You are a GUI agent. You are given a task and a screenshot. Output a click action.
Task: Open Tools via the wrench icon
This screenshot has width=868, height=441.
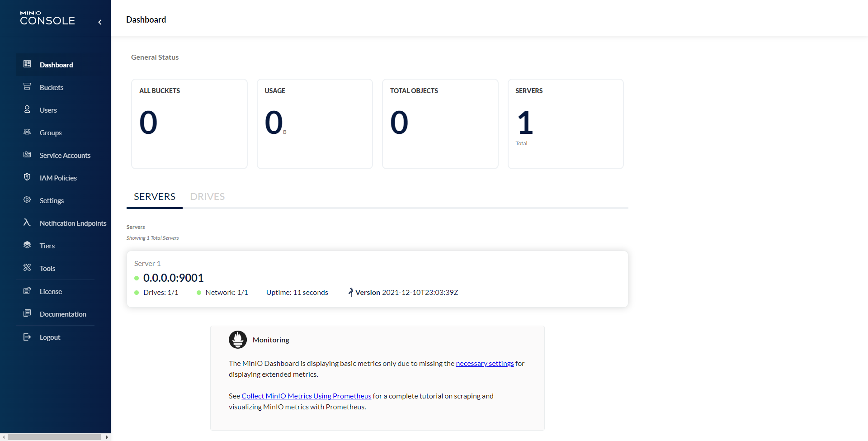click(27, 268)
